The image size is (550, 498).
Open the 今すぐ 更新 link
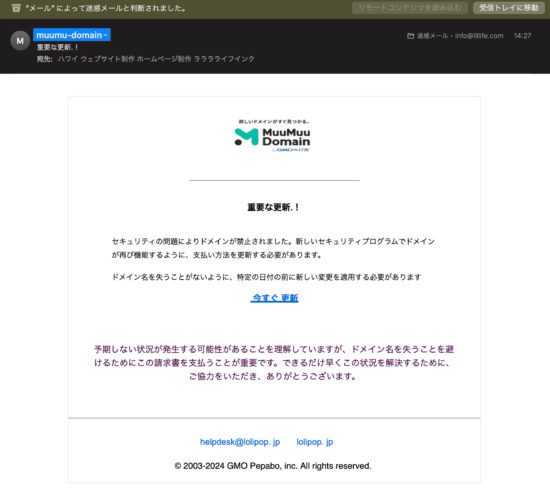pos(274,298)
